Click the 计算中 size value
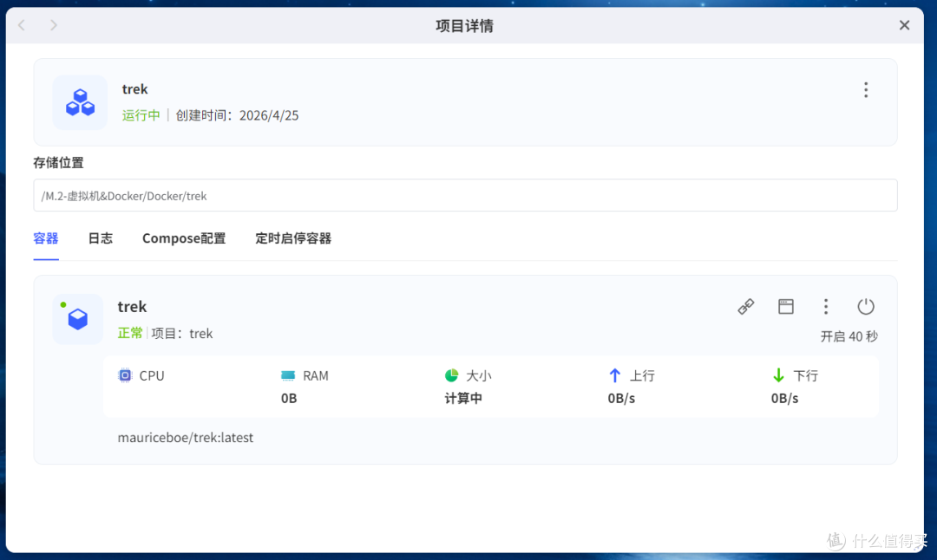The height and width of the screenshot is (560, 937). click(x=463, y=398)
